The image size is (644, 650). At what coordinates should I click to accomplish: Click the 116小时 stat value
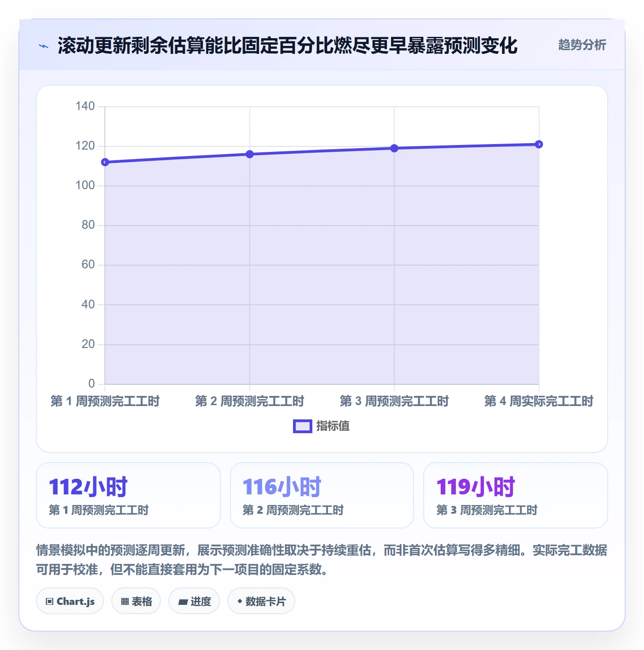[x=282, y=487]
